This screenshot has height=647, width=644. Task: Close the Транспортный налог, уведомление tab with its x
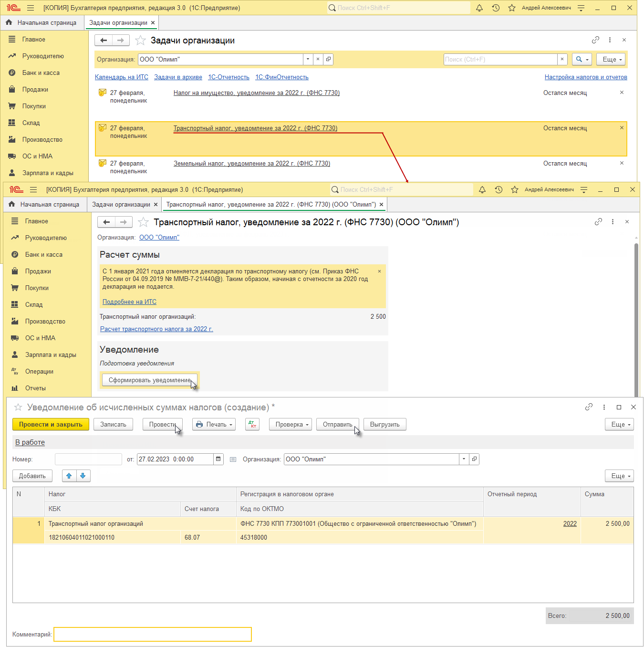click(x=381, y=204)
